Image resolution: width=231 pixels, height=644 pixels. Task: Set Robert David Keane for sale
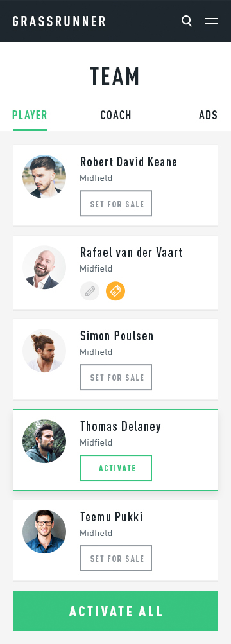(x=116, y=204)
